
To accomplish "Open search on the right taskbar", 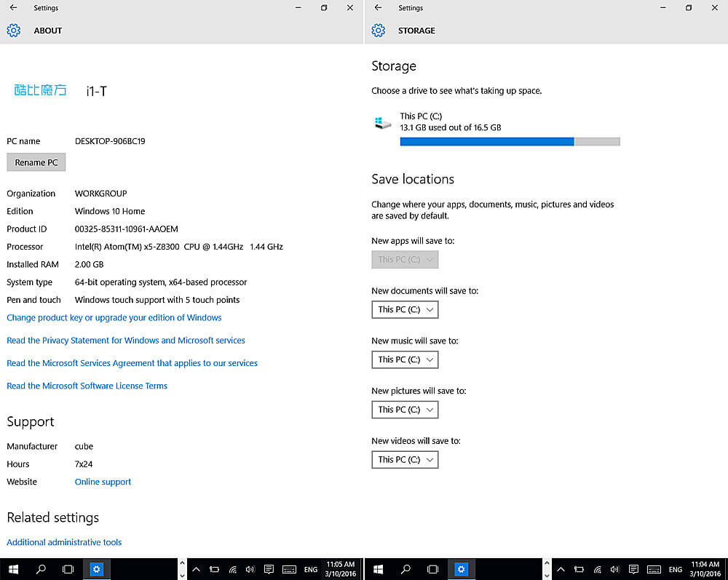I will (x=405, y=569).
